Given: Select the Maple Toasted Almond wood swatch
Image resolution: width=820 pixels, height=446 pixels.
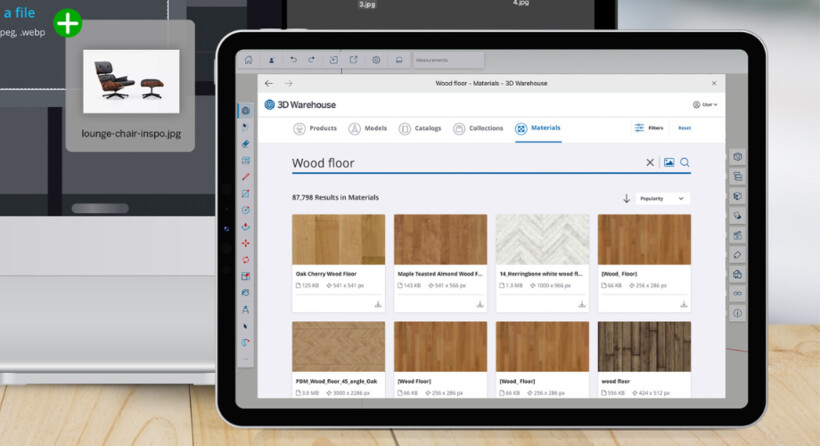Looking at the screenshot, I should tap(441, 239).
